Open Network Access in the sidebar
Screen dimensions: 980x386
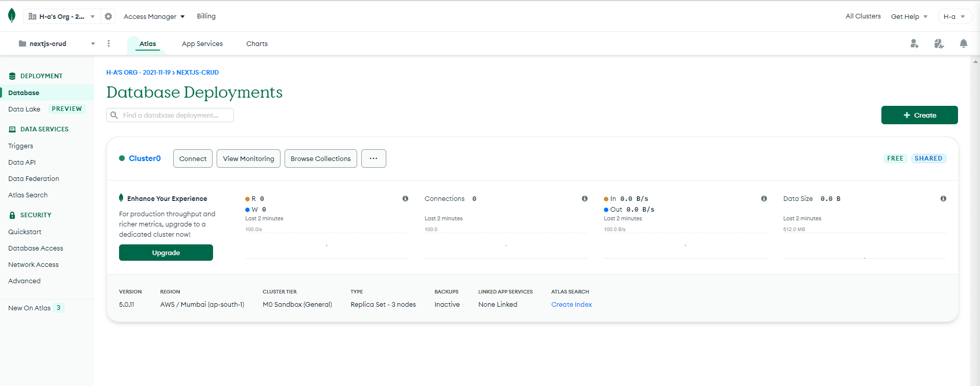(x=34, y=264)
